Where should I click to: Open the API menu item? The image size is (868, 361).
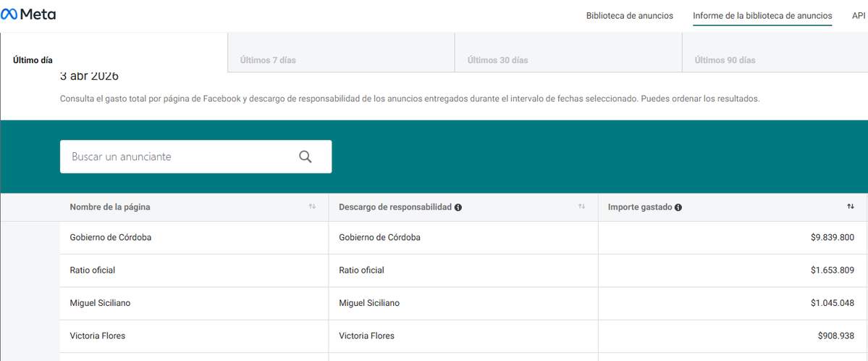[859, 15]
